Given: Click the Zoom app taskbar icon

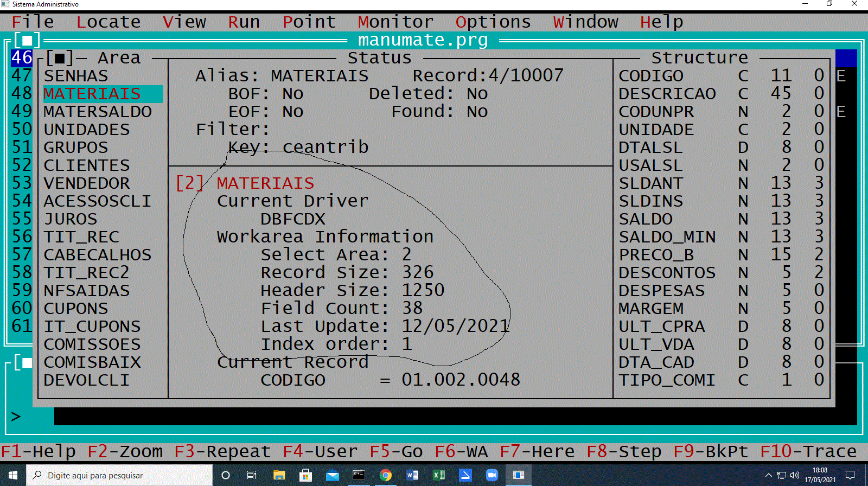Looking at the screenshot, I should pyautogui.click(x=492, y=475).
